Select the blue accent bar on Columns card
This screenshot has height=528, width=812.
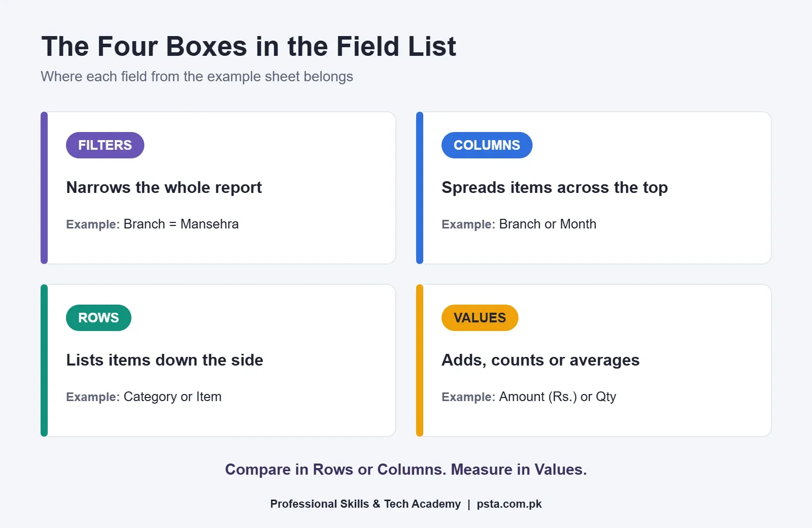click(420, 188)
